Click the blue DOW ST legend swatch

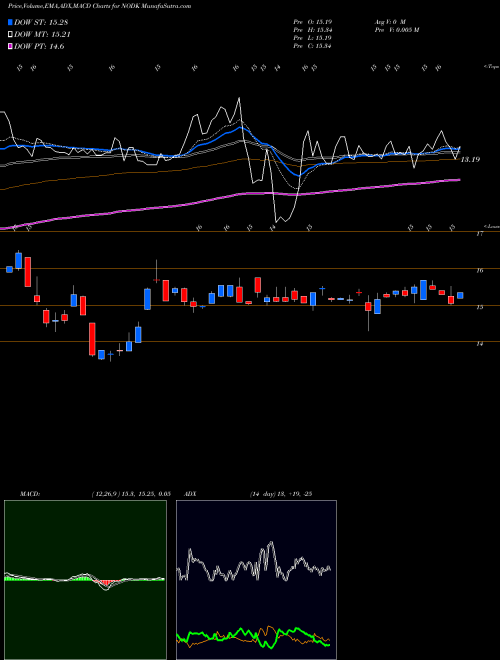11,22
